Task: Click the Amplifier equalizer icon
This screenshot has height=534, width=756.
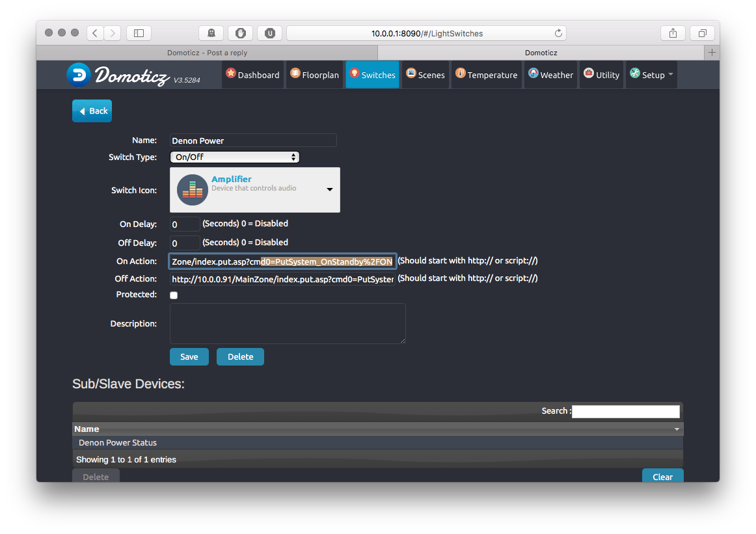Action: (x=193, y=190)
